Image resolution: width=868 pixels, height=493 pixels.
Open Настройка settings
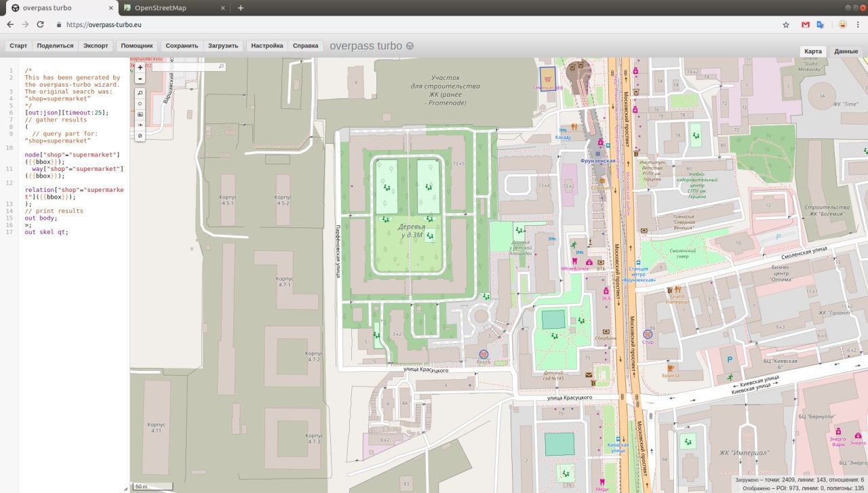267,46
